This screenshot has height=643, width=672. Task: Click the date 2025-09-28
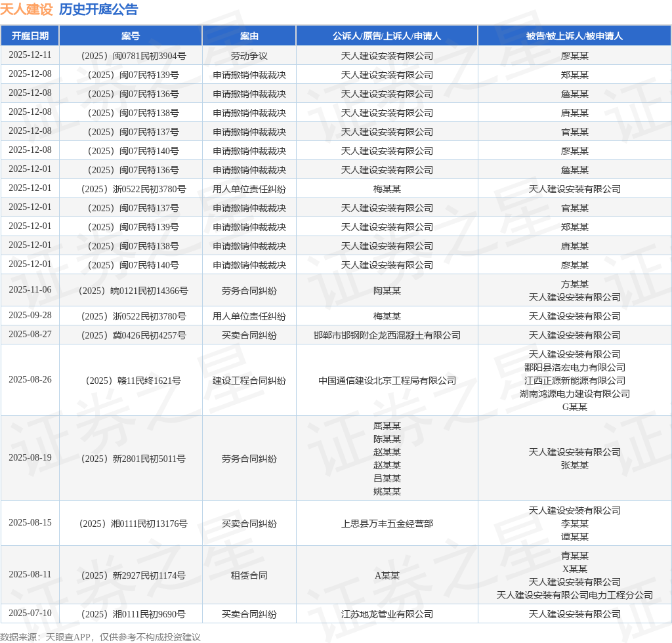pyautogui.click(x=30, y=316)
